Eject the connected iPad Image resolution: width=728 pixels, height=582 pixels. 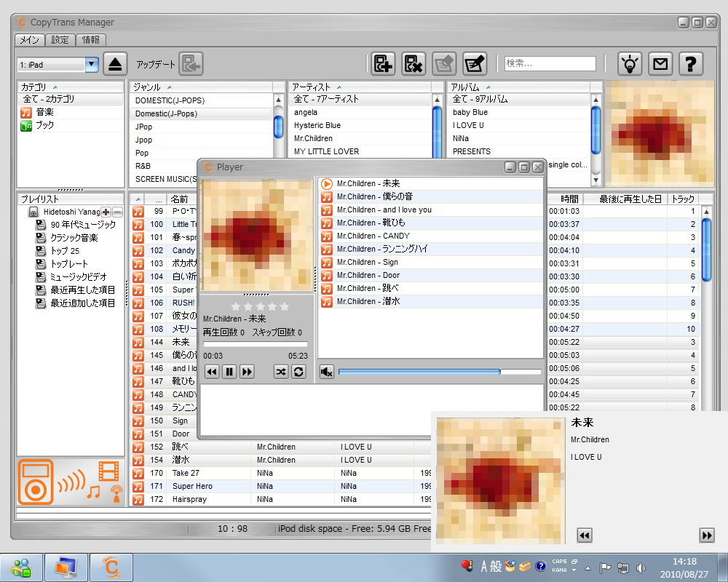tap(116, 63)
